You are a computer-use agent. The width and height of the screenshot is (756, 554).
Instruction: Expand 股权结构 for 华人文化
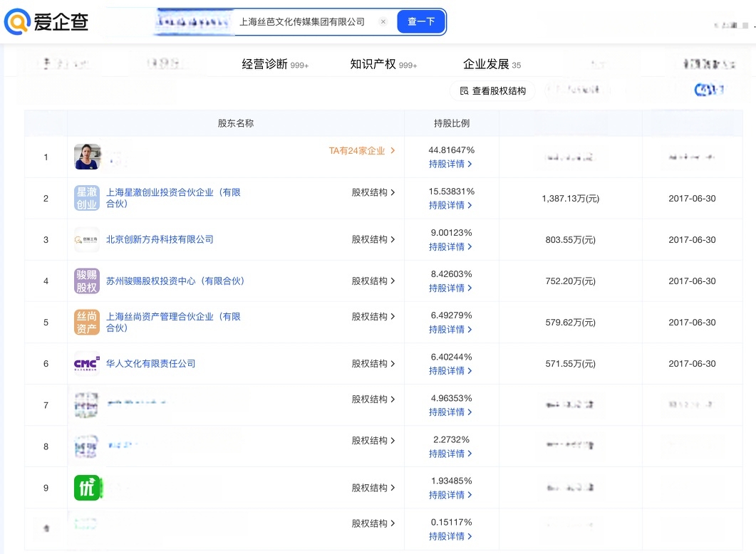(373, 364)
